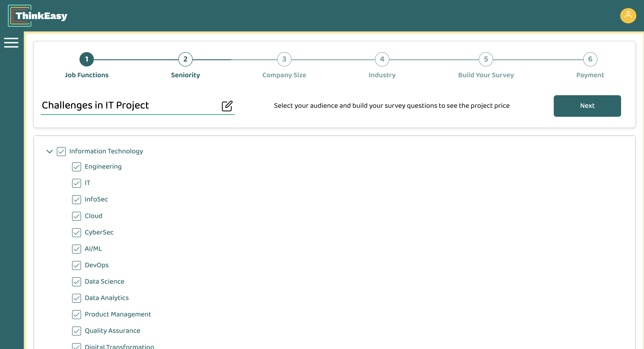
Task: Click the ThinkEasy logo
Action: click(x=37, y=16)
